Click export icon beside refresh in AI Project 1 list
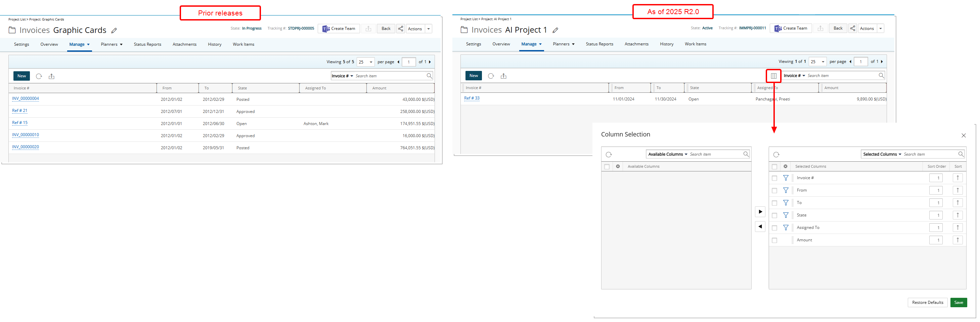The width and height of the screenshot is (980, 322). [x=503, y=76]
